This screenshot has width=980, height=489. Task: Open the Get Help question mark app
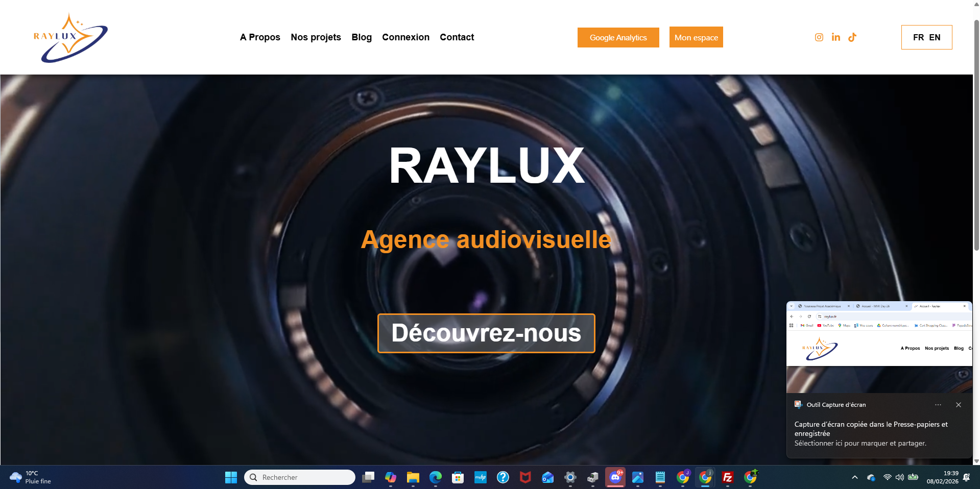click(x=503, y=477)
